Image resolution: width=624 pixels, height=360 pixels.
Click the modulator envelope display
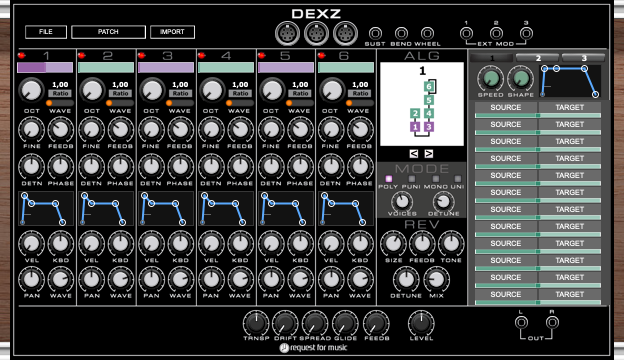(x=569, y=81)
